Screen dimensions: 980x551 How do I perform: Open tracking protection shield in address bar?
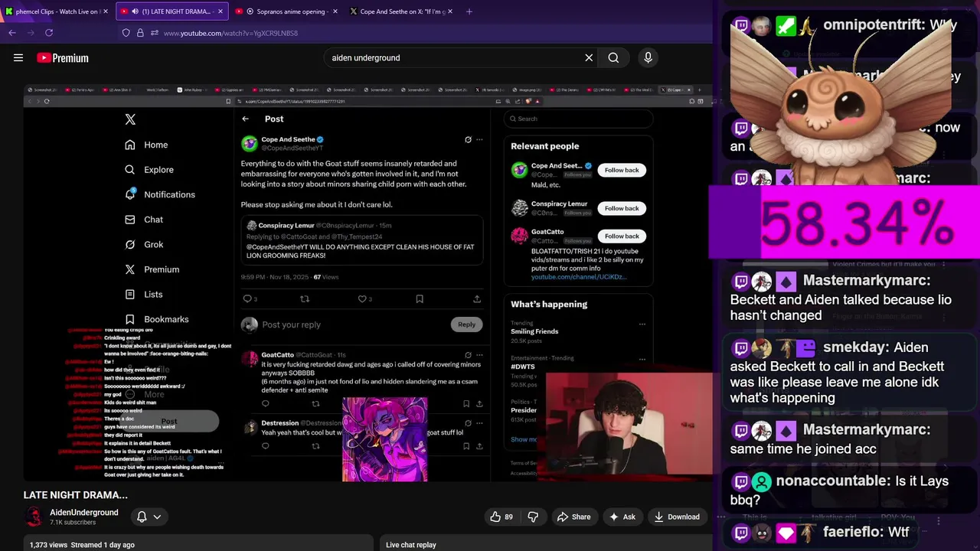coord(126,33)
